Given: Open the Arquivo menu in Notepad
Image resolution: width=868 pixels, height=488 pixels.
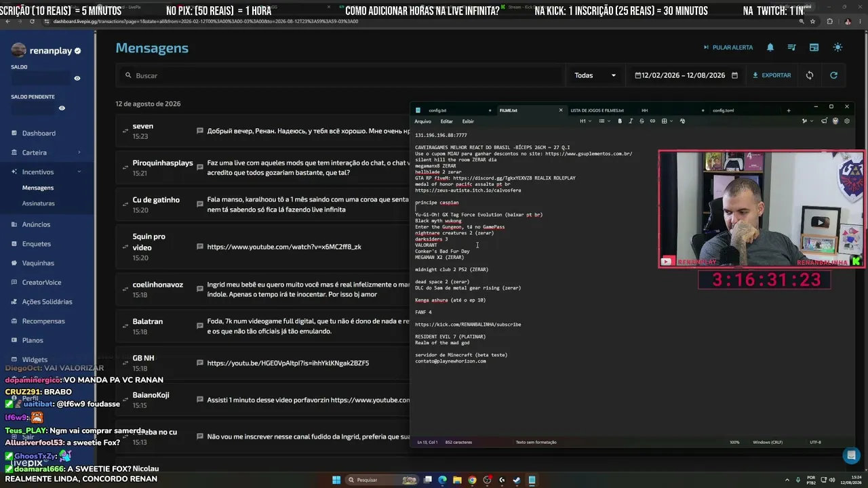Looking at the screenshot, I should click(422, 121).
